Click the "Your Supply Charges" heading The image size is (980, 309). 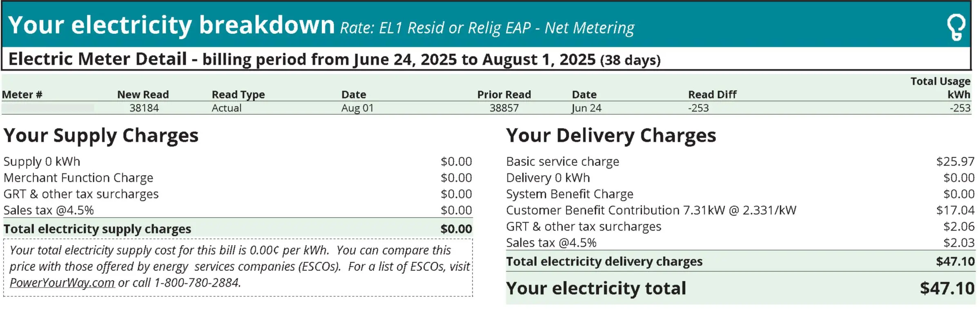tap(101, 136)
